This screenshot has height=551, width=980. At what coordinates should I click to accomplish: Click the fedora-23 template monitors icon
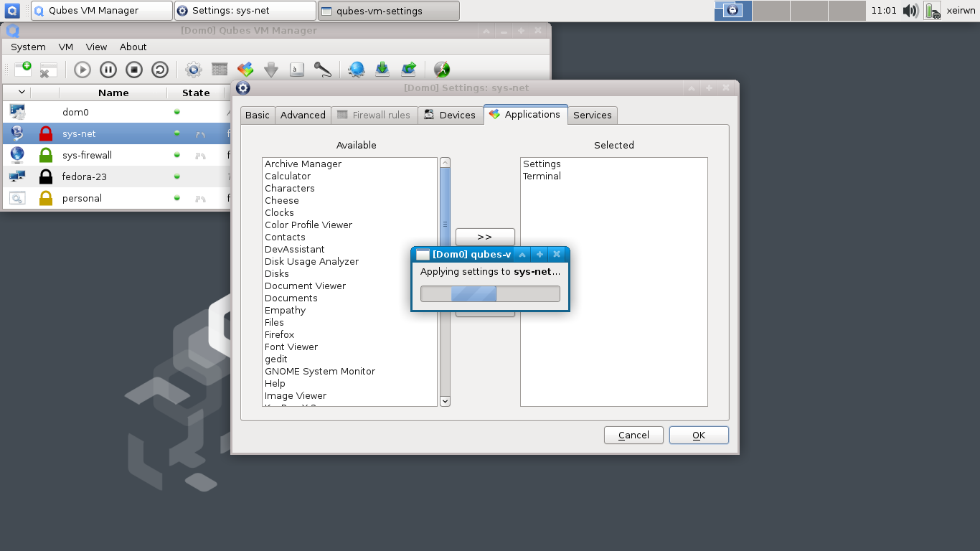[17, 176]
